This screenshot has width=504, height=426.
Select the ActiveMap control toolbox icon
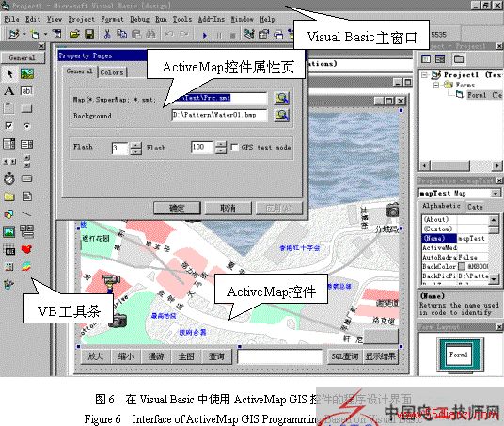[x=26, y=266]
